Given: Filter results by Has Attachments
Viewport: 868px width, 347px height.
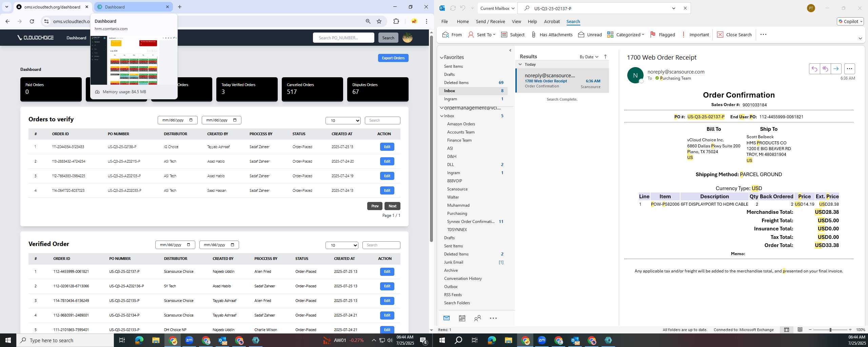Looking at the screenshot, I should pyautogui.click(x=552, y=35).
